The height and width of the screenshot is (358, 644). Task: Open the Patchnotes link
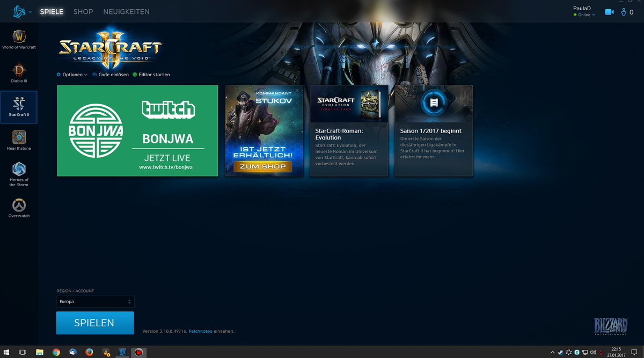coord(201,332)
